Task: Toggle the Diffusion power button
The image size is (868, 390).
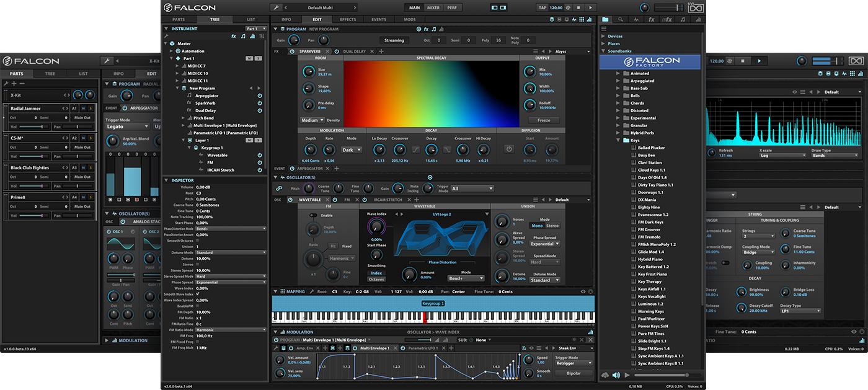Action: [509, 149]
